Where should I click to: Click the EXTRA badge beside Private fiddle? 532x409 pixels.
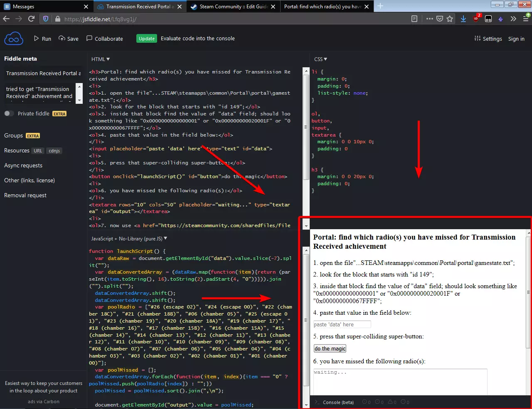[59, 114]
